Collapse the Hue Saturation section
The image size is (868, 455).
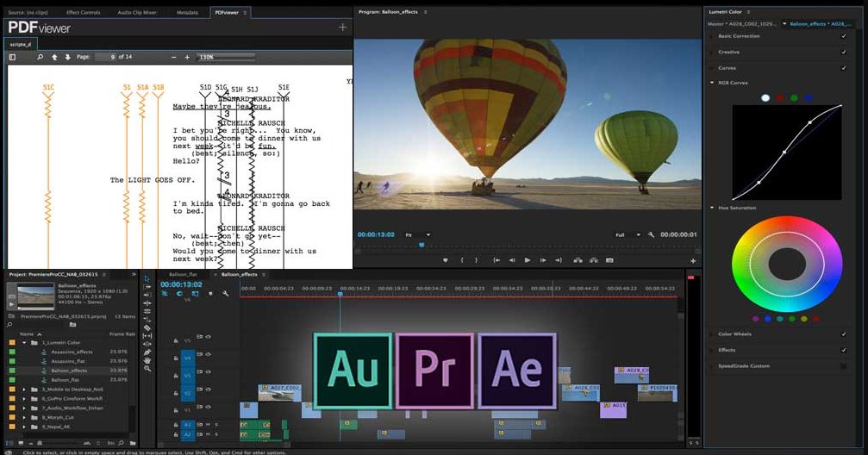712,208
